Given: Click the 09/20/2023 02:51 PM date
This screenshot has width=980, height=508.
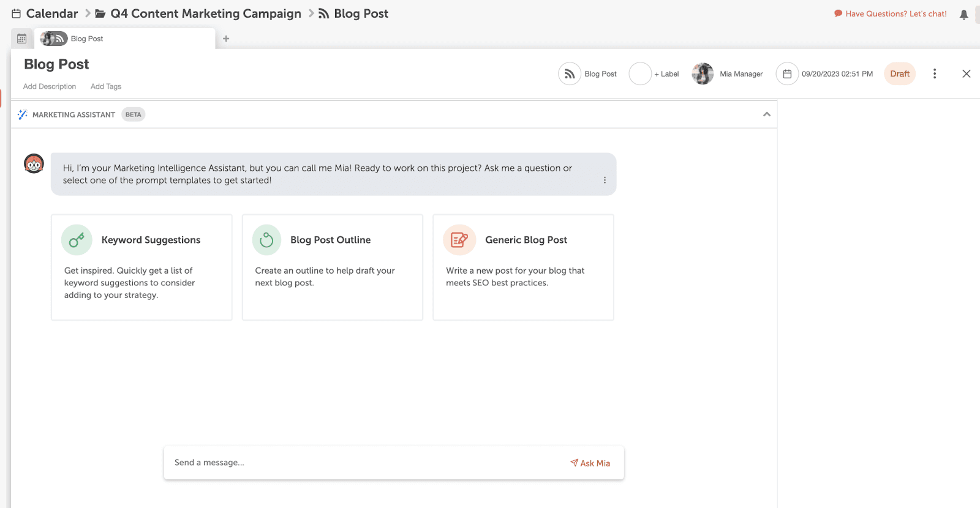Looking at the screenshot, I should click(x=837, y=74).
